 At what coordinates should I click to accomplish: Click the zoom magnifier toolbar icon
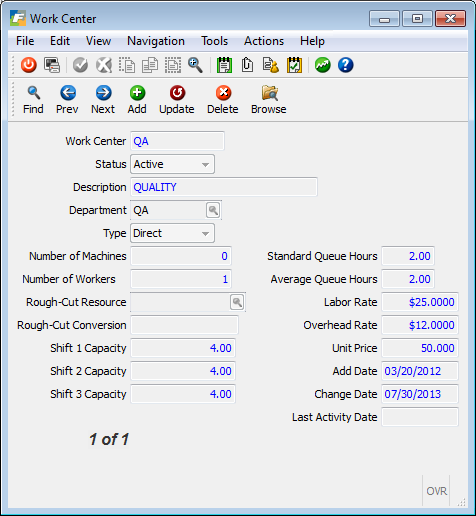(x=195, y=65)
